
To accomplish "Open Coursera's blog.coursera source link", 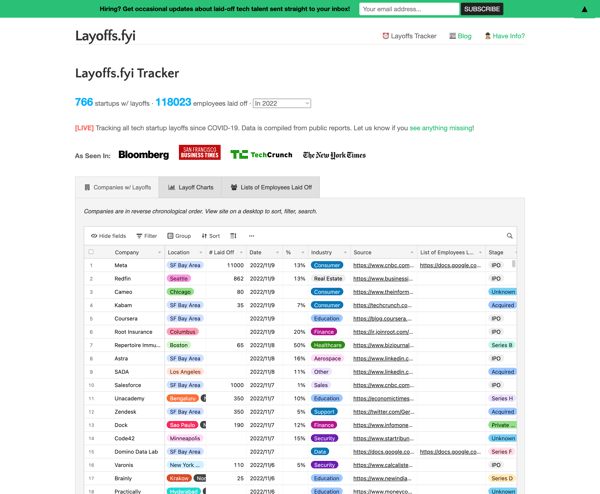I will (x=382, y=319).
